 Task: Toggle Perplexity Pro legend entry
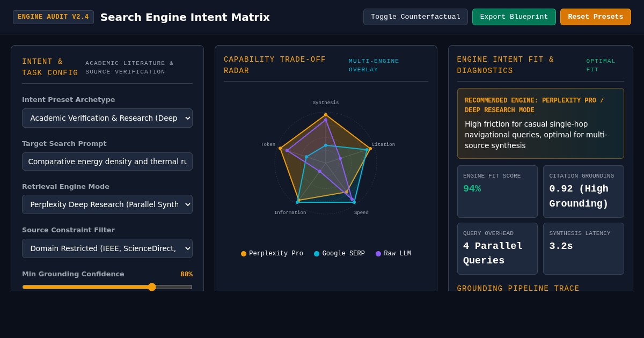click(x=272, y=254)
